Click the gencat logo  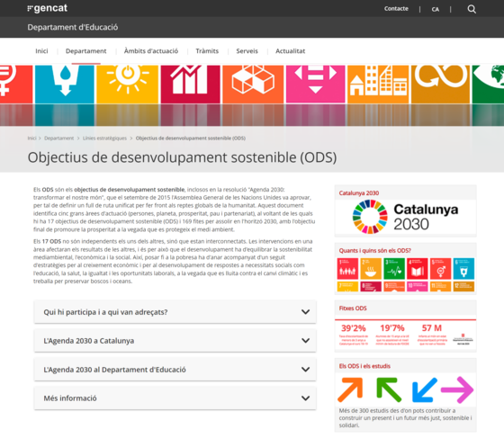(x=47, y=8)
